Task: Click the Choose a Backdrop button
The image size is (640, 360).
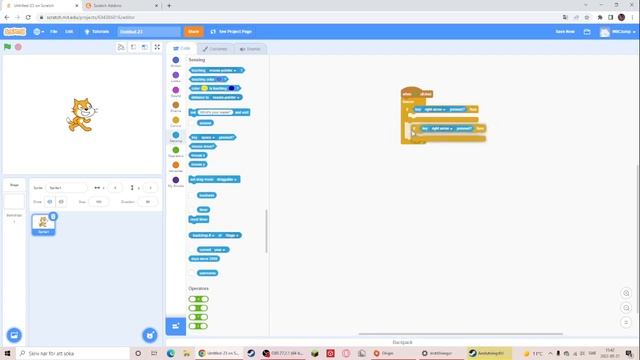Action: click(x=14, y=335)
